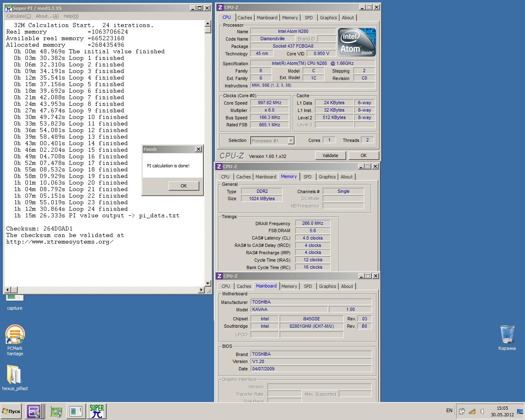Screen dimensions: 525x420
Task: Click Super PI vertical scrollbar down arrow
Action: [208, 283]
